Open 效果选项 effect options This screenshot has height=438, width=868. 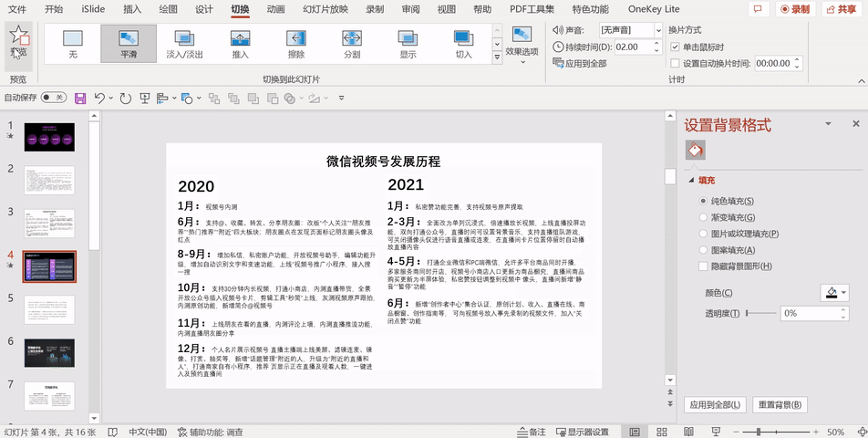[x=522, y=45]
